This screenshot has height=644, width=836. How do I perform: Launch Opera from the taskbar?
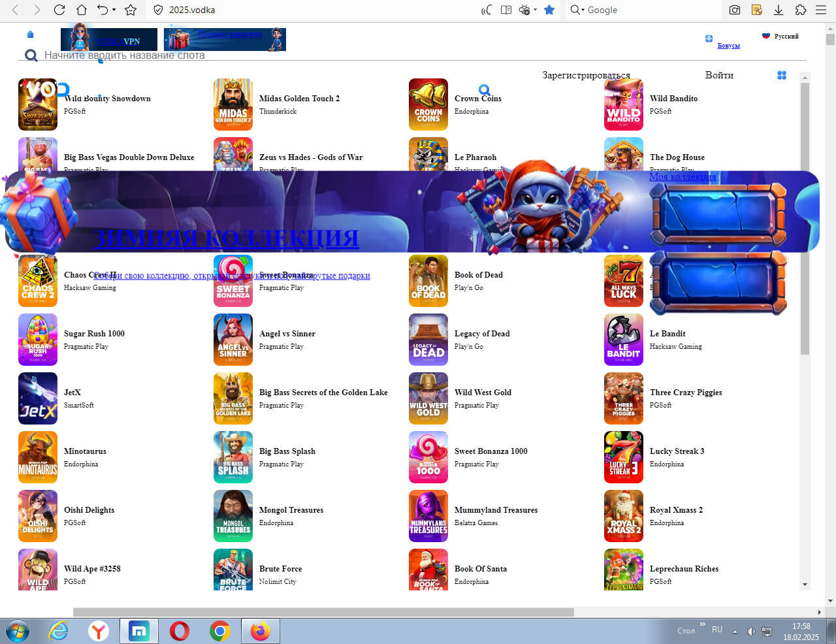[180, 631]
